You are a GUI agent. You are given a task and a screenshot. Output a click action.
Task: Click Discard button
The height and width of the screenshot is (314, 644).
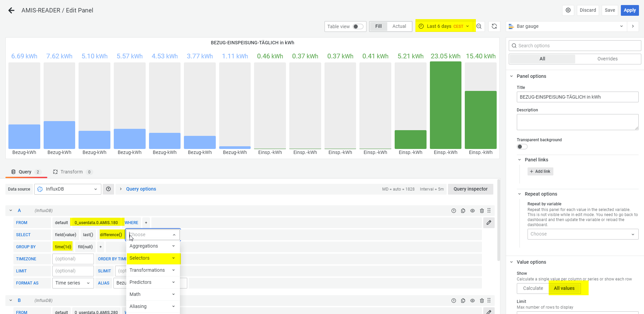(588, 10)
